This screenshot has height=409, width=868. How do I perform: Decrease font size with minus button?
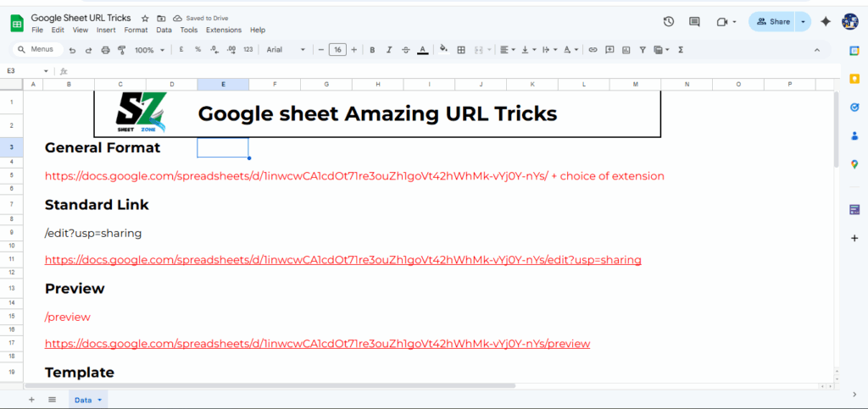(320, 50)
